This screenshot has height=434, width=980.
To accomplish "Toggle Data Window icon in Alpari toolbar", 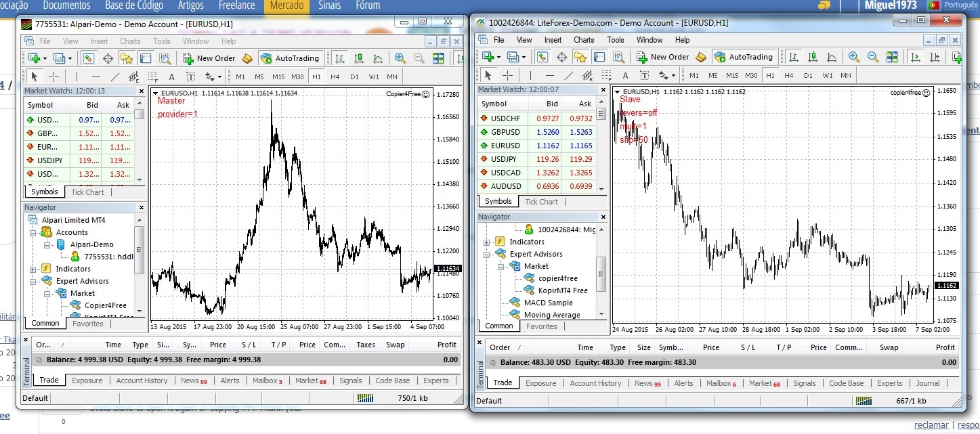I will [108, 58].
